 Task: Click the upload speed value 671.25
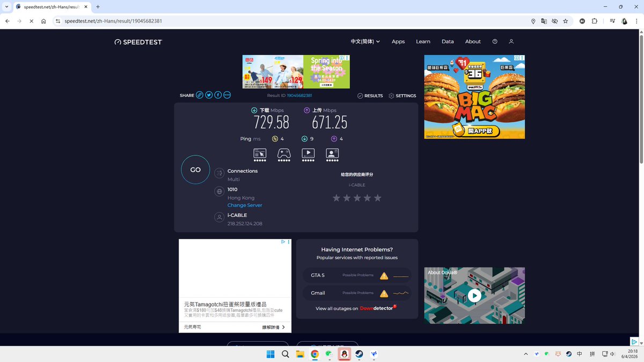[x=330, y=123]
